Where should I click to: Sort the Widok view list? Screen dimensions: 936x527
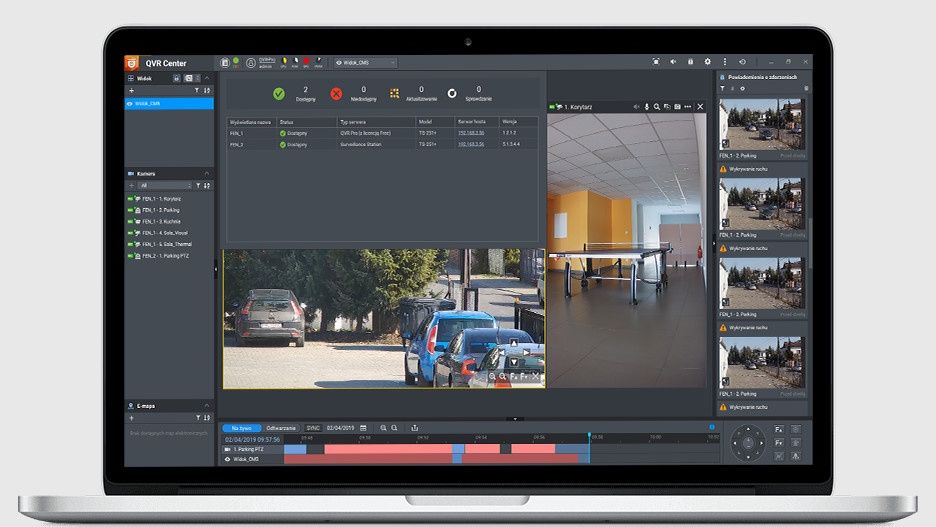pos(207,91)
